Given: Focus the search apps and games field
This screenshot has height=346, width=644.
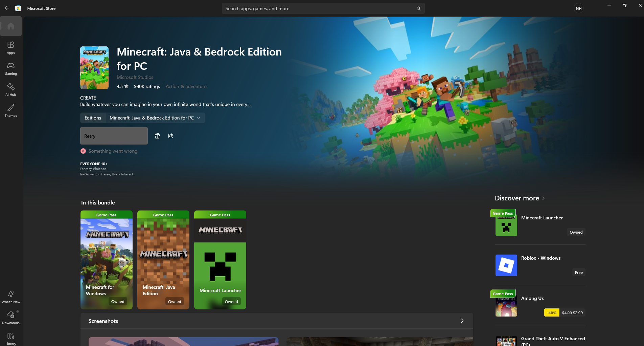Looking at the screenshot, I should [x=323, y=8].
